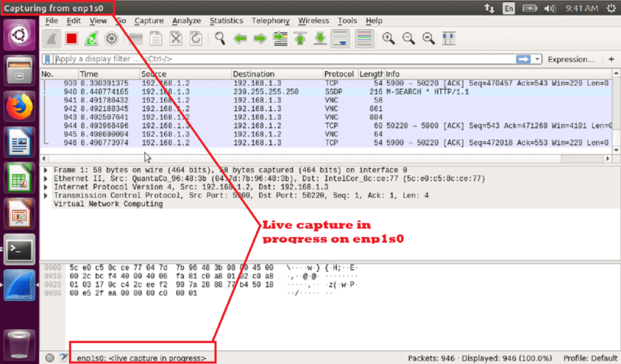Jump to the first packet
Screen dimensions: 621x364
coord(301,39)
